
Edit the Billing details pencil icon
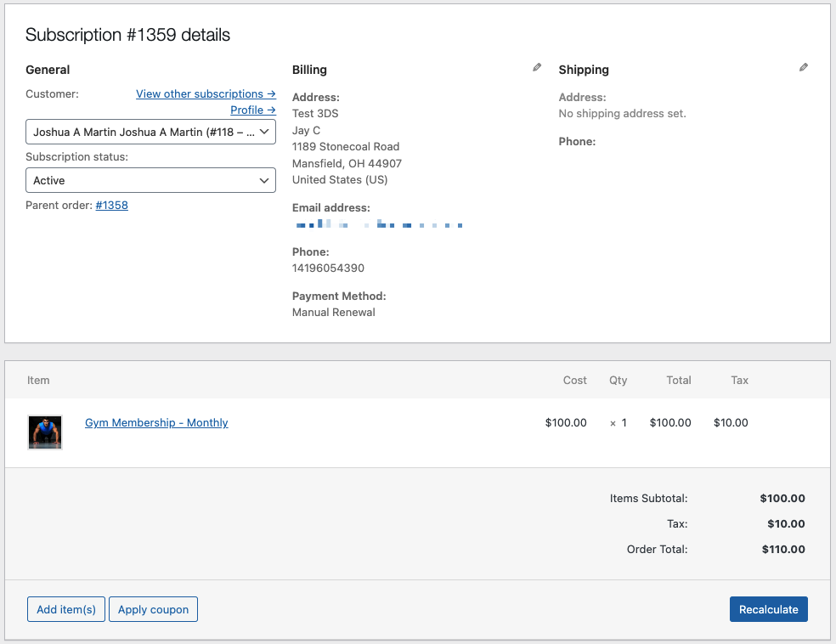(x=536, y=66)
